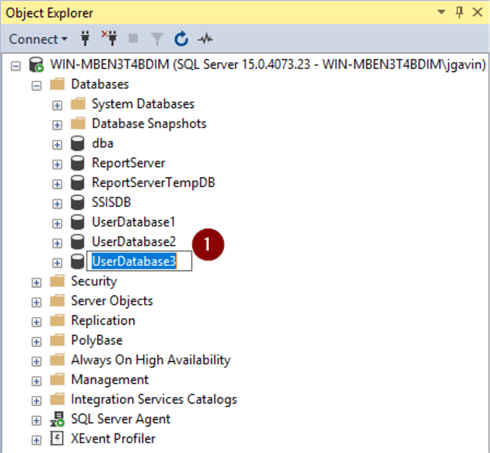Select PolyBase in the tree
Image resolution: width=490 pixels, height=453 pixels.
pos(97,340)
